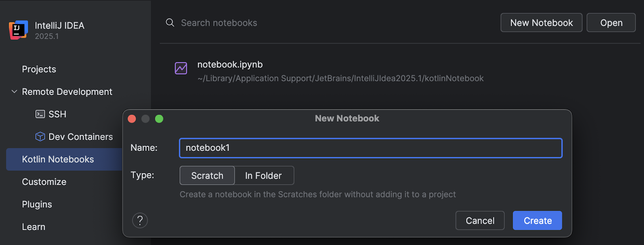
Task: Click the SSH terminal icon
Action: [x=40, y=114]
